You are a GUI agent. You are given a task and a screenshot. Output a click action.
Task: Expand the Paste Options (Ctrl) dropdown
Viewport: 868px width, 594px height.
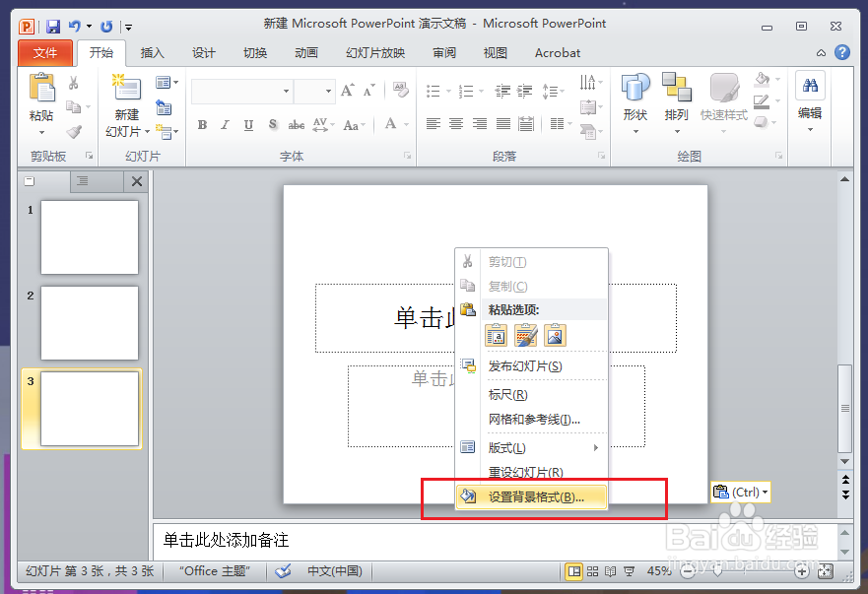click(x=765, y=492)
